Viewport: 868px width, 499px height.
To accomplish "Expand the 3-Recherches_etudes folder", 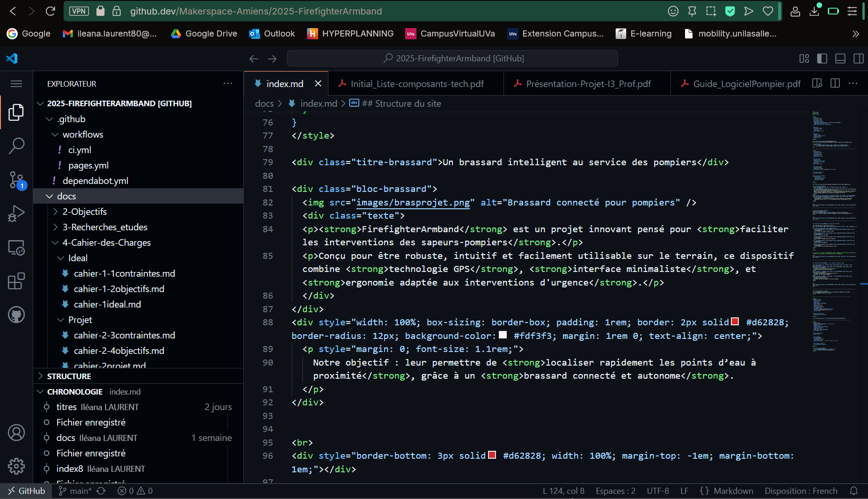I will click(x=105, y=227).
